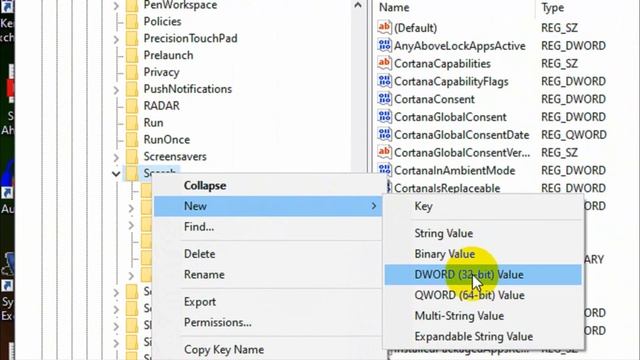Click the CortanaCapabilityFlags DWORD icon
Viewport: 640px width, 360px height.
pos(384,81)
